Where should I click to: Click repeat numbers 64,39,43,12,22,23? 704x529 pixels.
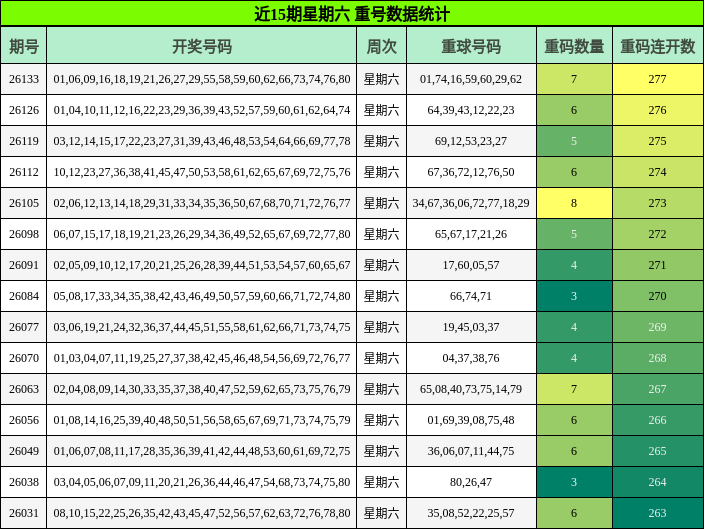[x=471, y=110]
